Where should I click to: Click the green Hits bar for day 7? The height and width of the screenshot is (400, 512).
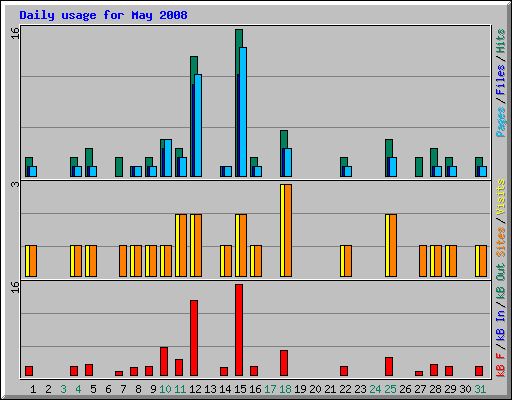pos(119,167)
